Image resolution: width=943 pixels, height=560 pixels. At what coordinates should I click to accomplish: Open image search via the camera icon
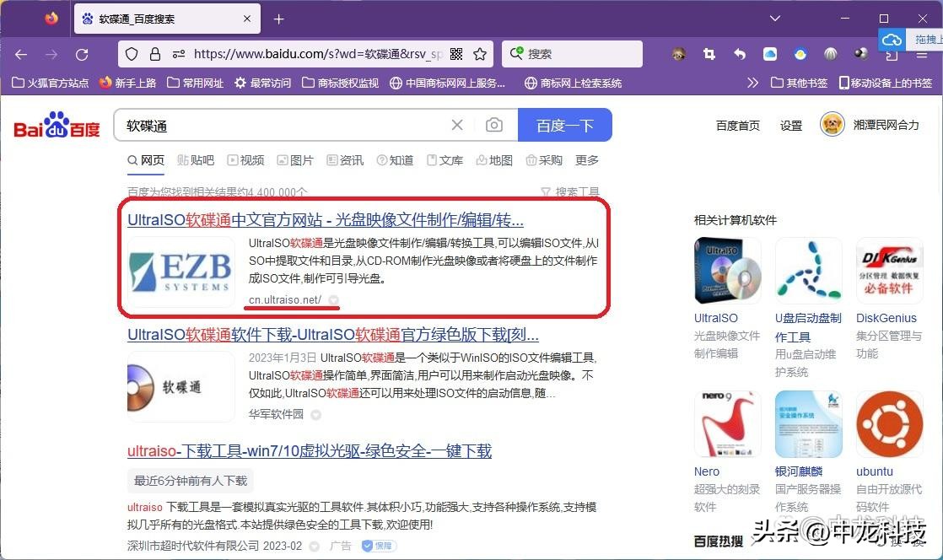493,124
